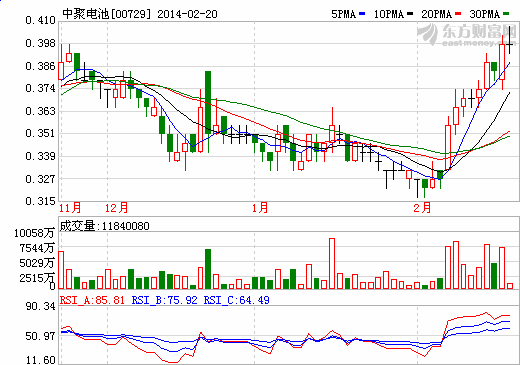Click the RSI_C:64.49 indicator value
This screenshot has height=365, width=520.
(x=237, y=300)
